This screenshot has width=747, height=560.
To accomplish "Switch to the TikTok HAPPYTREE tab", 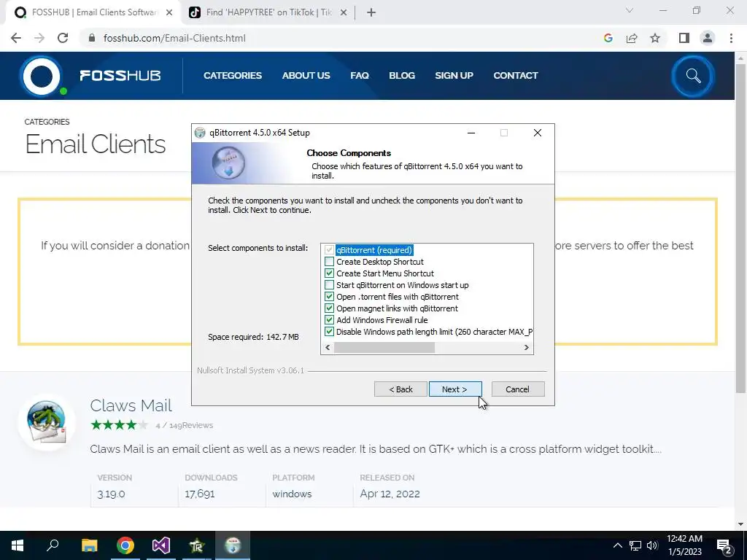I will 267,12.
